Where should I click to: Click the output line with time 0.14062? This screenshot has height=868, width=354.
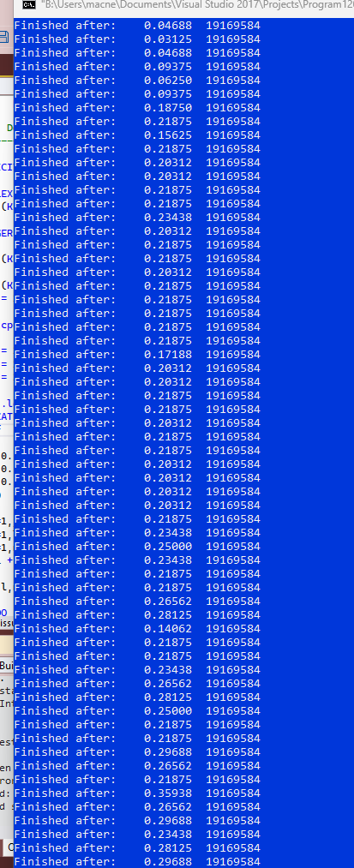coord(137,628)
